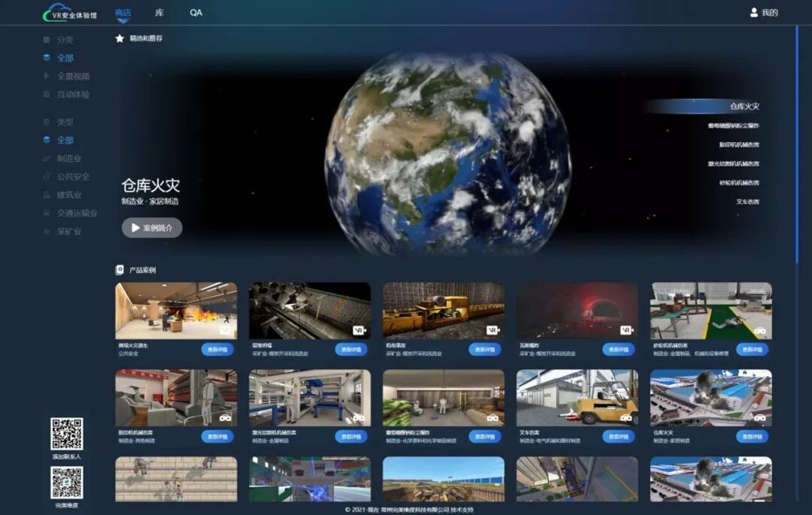Filter type by 采矿业
This screenshot has height=515, width=812.
point(69,231)
